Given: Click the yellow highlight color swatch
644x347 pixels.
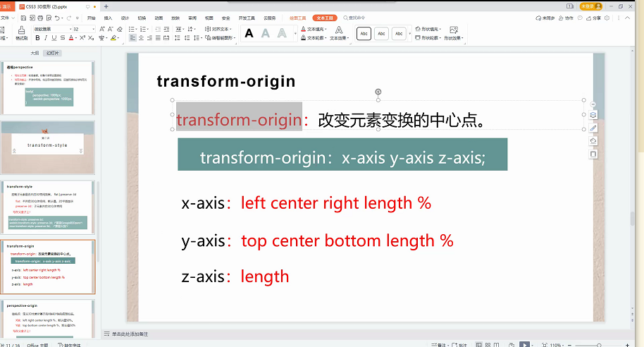Looking at the screenshot, I should (113, 38).
